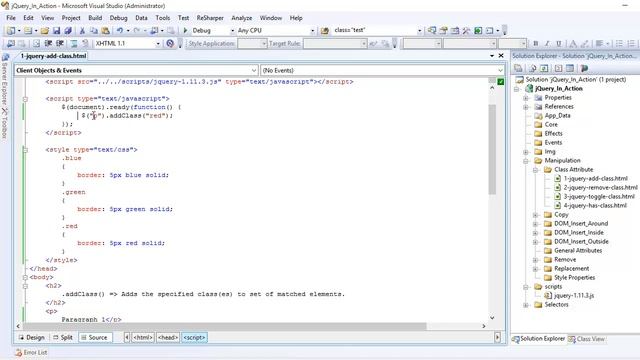Viewport: 640px width, 360px height.
Task: Expand the Properties node
Action: (526, 98)
